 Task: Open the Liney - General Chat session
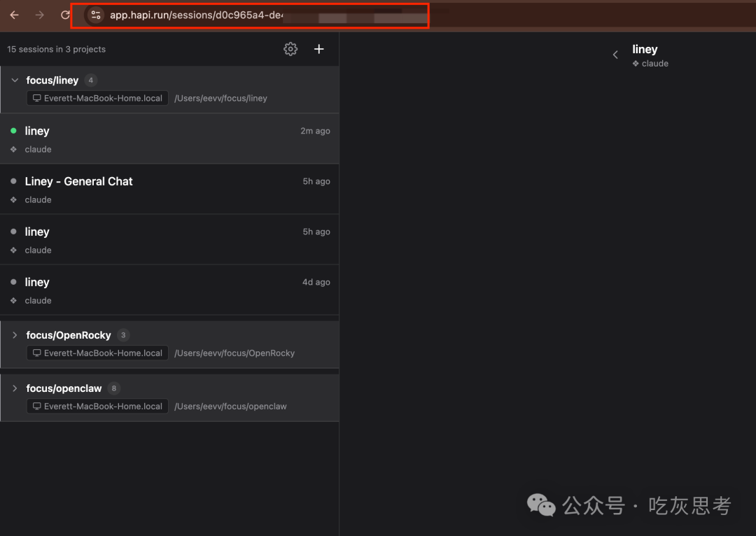tap(169, 190)
